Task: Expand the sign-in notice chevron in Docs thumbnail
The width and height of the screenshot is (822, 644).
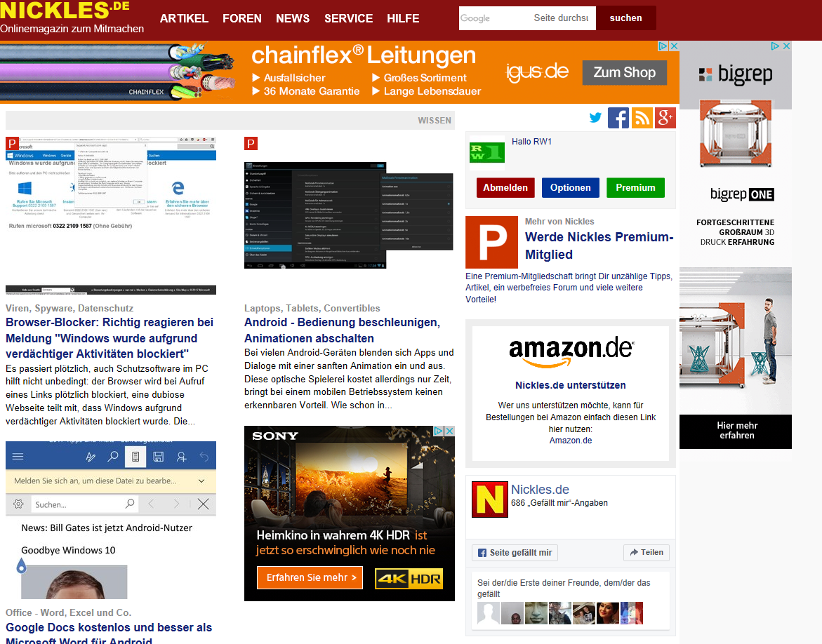Action: click(x=201, y=481)
